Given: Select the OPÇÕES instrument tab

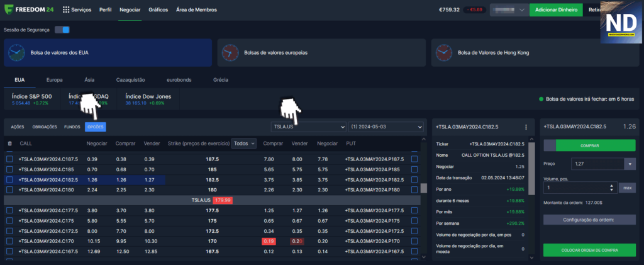Looking at the screenshot, I should [x=96, y=127].
